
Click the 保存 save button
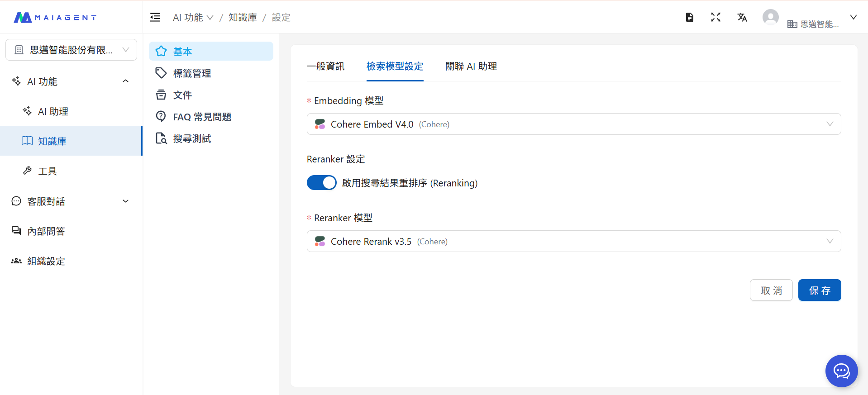819,290
